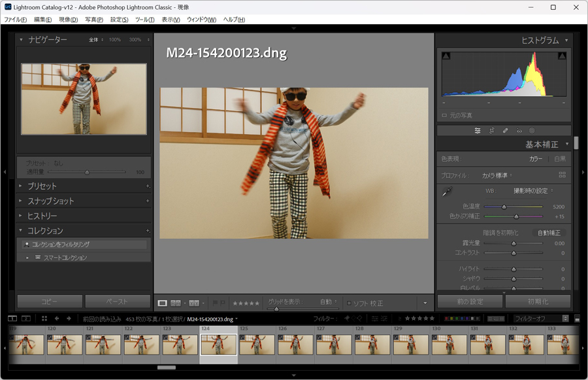The image size is (588, 380).
Task: Toggle 元の写真 histogram checkbox
Action: click(x=445, y=115)
